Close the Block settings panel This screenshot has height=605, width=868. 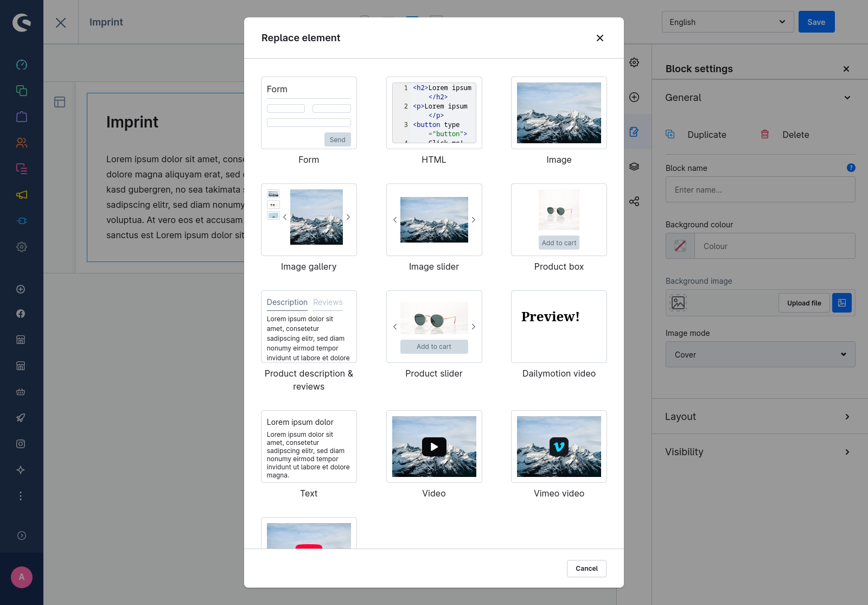pos(846,69)
